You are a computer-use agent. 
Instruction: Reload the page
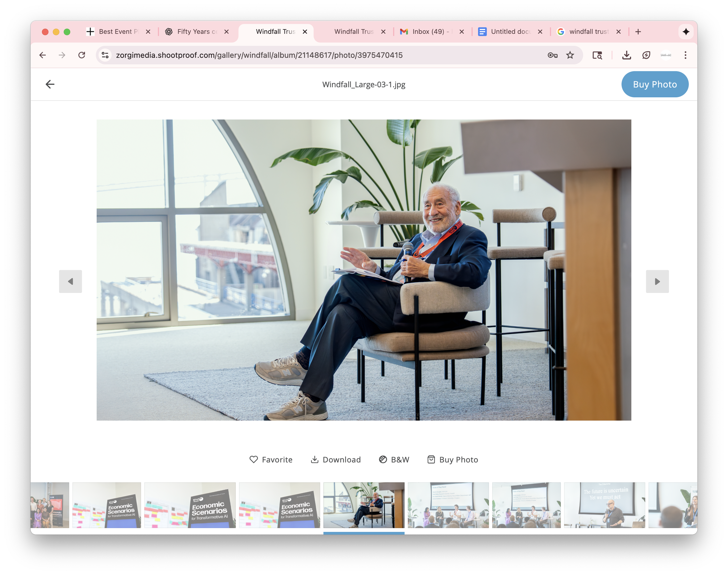tap(82, 55)
